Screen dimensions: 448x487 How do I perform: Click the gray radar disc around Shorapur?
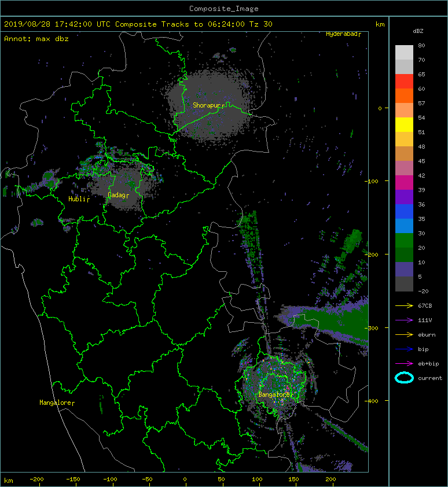coord(209,105)
